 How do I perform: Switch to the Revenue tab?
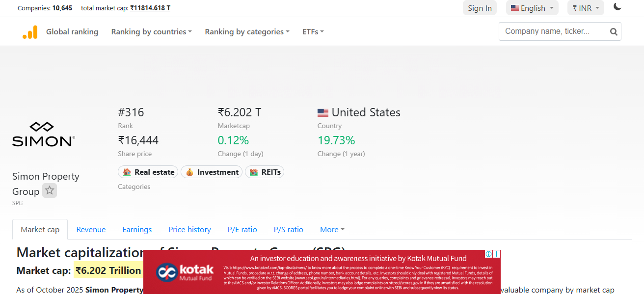point(91,230)
